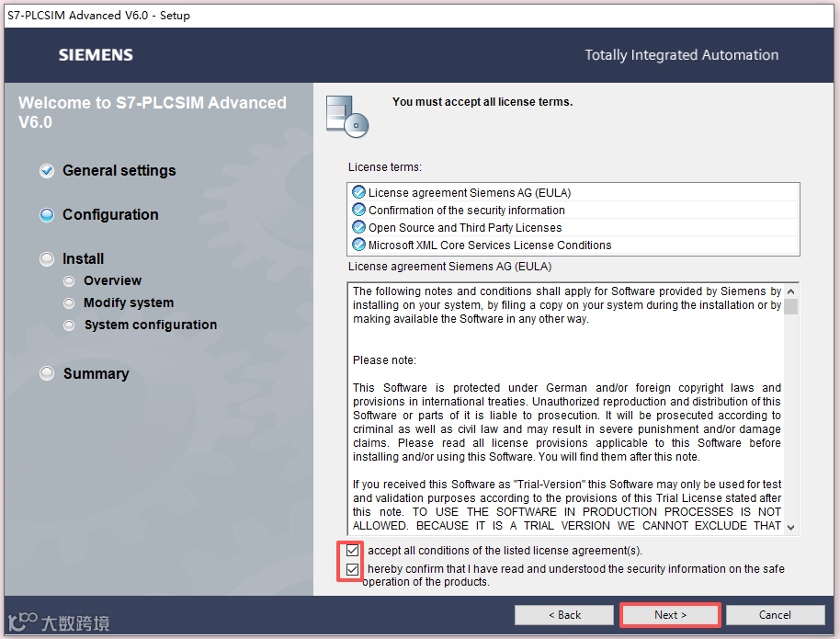840x639 pixels.
Task: Click the Modify system sub-step label
Action: point(129,302)
